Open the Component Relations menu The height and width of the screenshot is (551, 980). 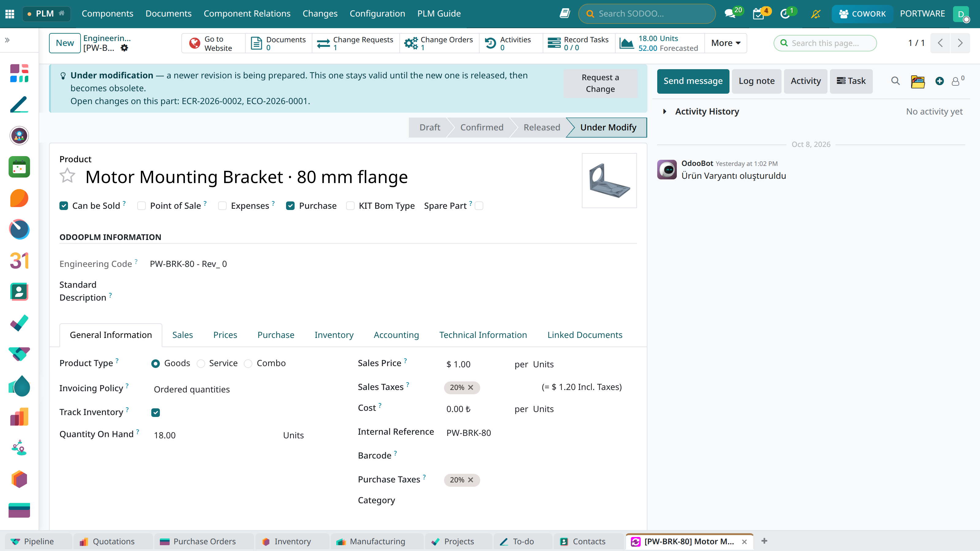(x=247, y=14)
